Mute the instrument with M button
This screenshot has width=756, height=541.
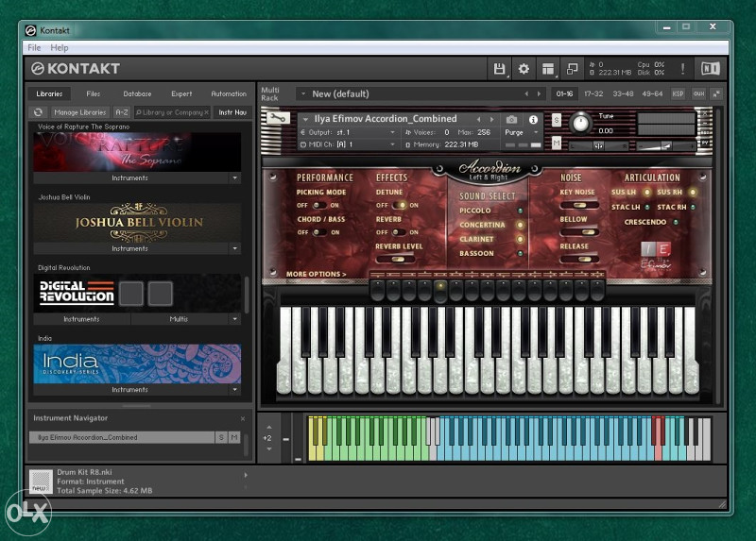(x=557, y=144)
